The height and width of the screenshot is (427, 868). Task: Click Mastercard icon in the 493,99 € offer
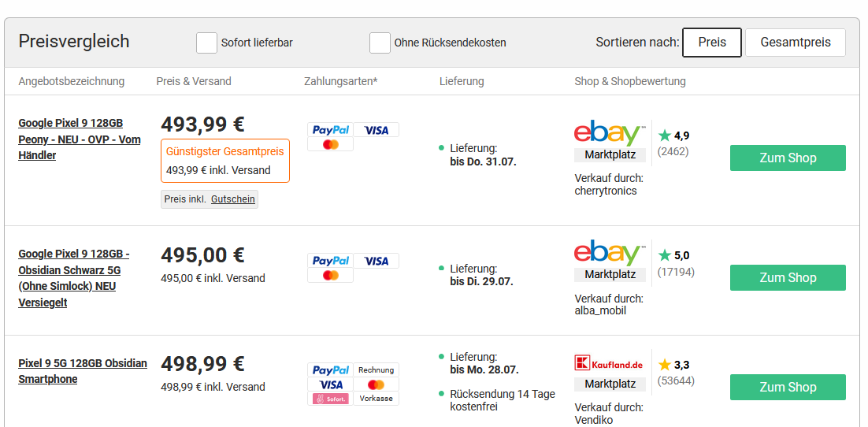coord(331,144)
